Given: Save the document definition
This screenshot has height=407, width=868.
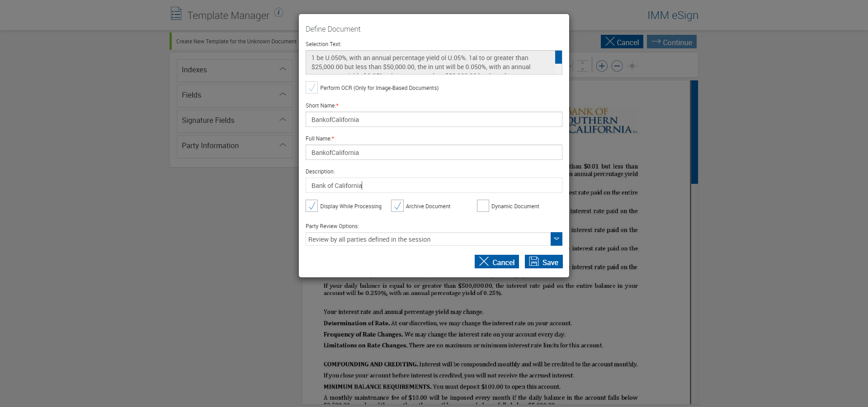Looking at the screenshot, I should click(x=543, y=262).
